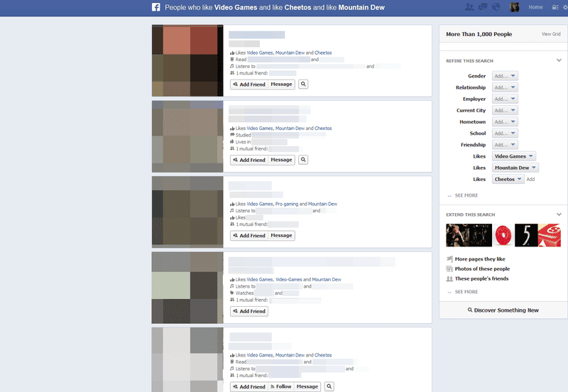
Task: Open first result's profile photo
Action: point(187,60)
